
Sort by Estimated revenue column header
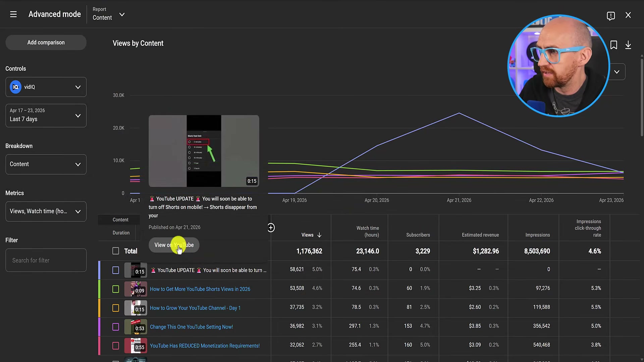point(480,235)
